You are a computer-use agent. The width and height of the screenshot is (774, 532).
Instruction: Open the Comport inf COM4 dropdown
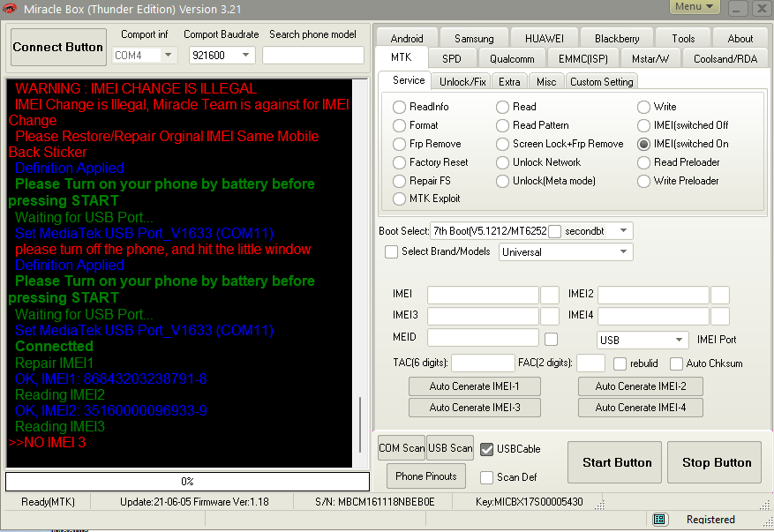click(169, 55)
